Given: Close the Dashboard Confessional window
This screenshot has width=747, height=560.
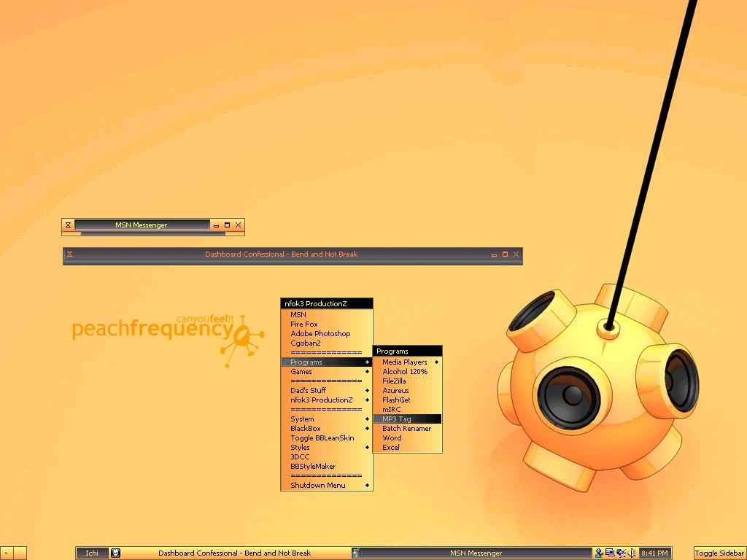Looking at the screenshot, I should pyautogui.click(x=516, y=254).
